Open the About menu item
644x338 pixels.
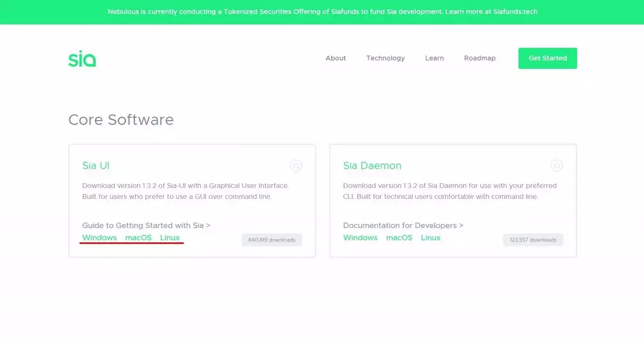(336, 58)
